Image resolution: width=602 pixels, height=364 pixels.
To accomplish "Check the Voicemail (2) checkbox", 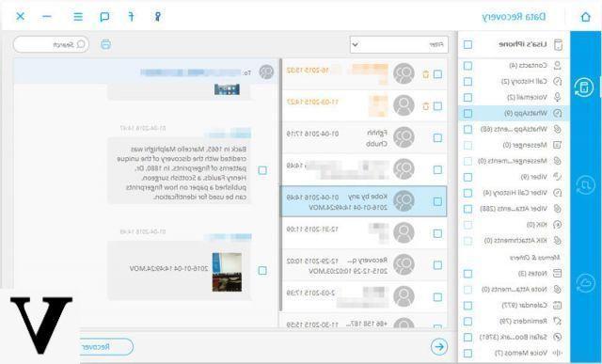I will point(467,97).
